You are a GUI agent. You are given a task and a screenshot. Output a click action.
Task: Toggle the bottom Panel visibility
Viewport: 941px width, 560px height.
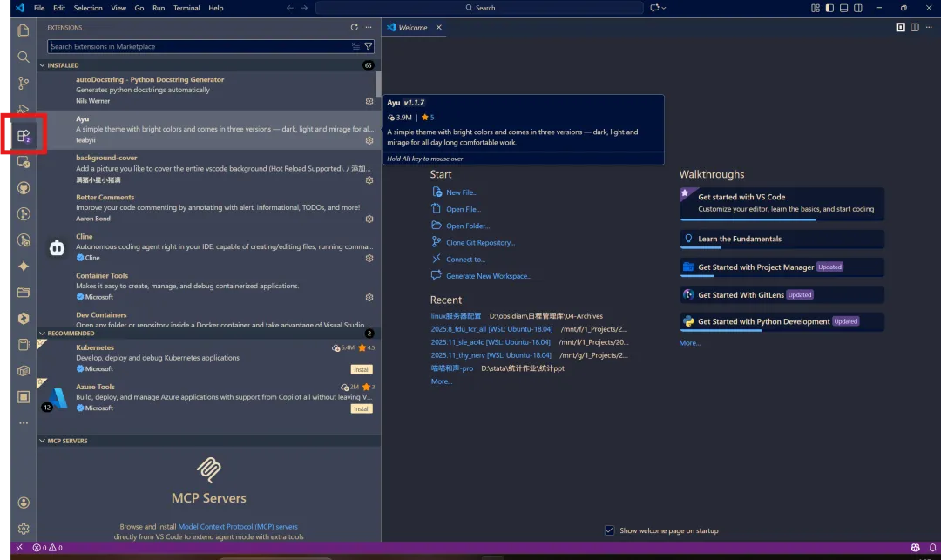[x=843, y=8]
